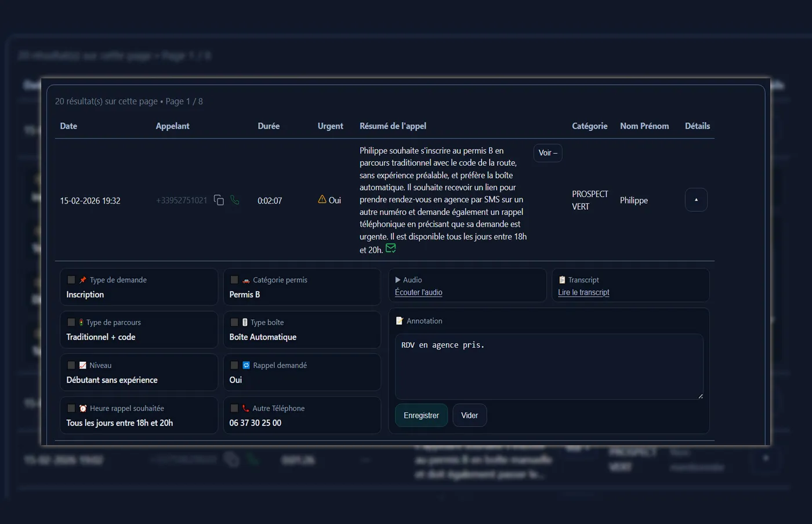Copy the caller phone number icon

click(219, 200)
